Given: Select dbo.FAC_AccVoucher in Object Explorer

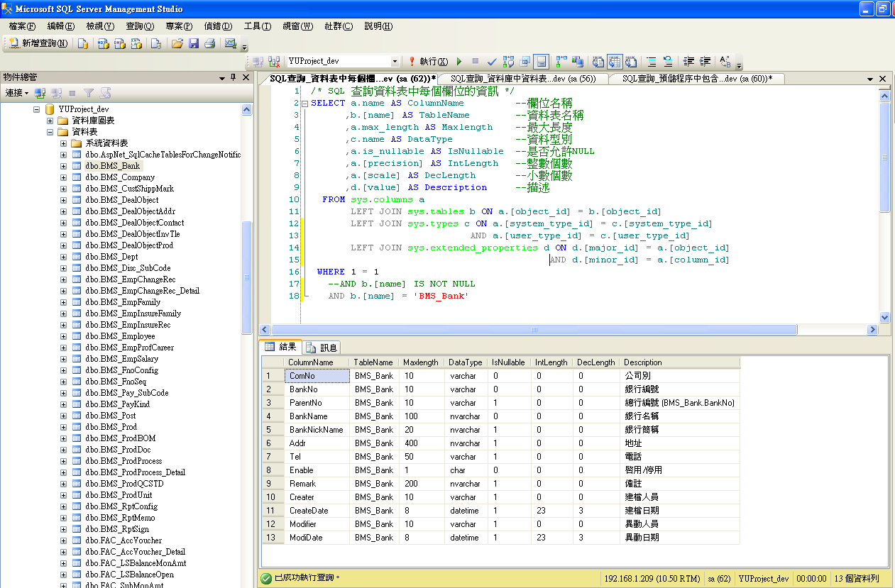Looking at the screenshot, I should point(123,540).
